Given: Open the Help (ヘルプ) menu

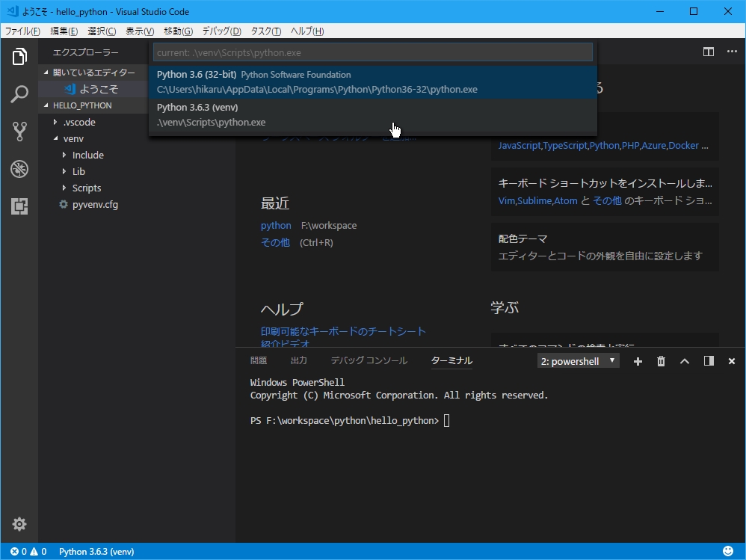Looking at the screenshot, I should click(307, 31).
